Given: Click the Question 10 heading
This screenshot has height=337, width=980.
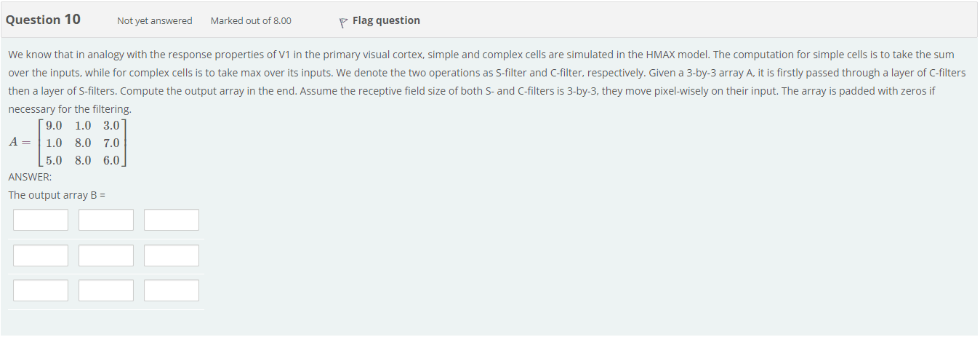Looking at the screenshot, I should pos(43,20).
